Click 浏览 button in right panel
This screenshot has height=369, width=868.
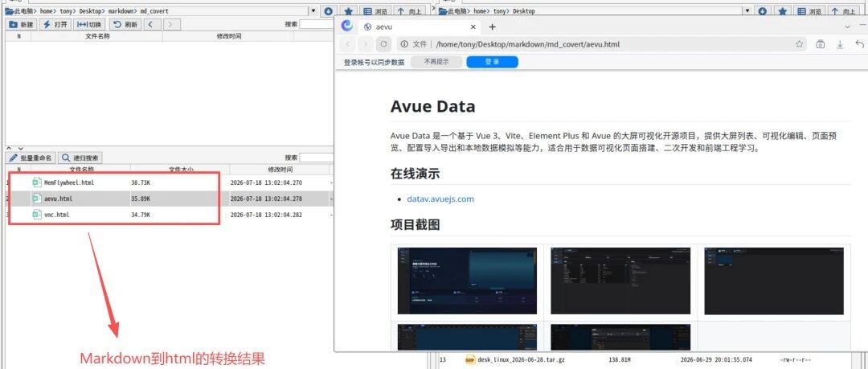(x=810, y=11)
